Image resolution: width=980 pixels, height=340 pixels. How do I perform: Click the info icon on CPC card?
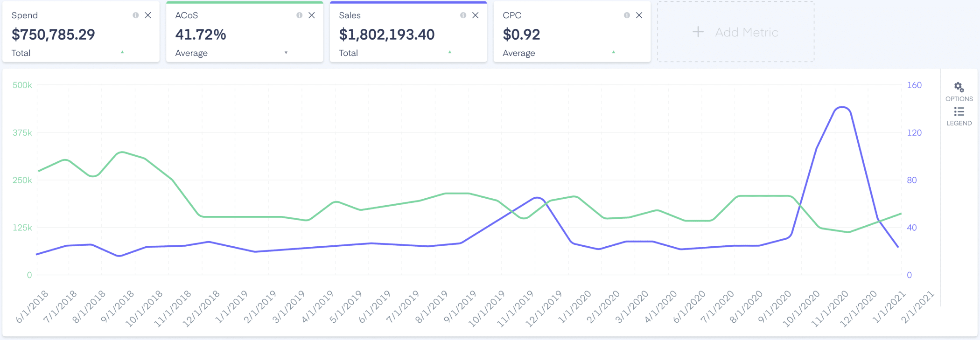(x=627, y=15)
